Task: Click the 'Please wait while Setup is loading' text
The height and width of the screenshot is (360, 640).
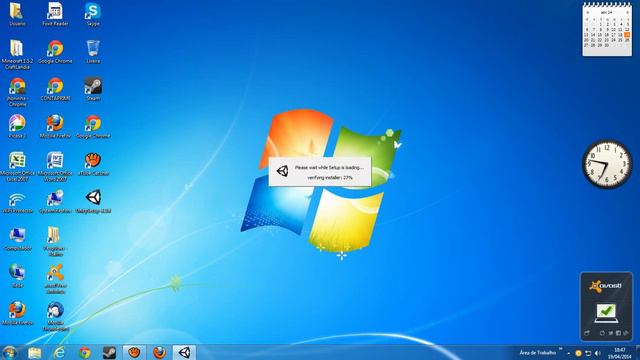Action: pyautogui.click(x=329, y=168)
